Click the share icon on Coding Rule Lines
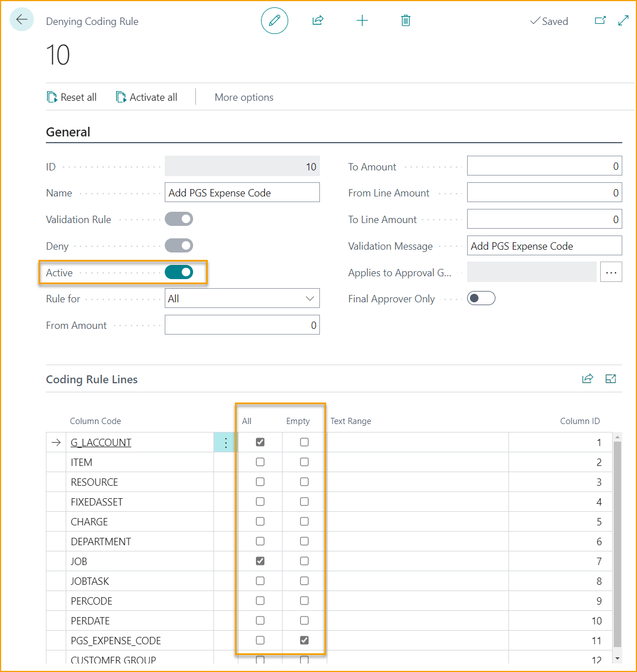Screen dimensions: 637x672 pyautogui.click(x=587, y=378)
